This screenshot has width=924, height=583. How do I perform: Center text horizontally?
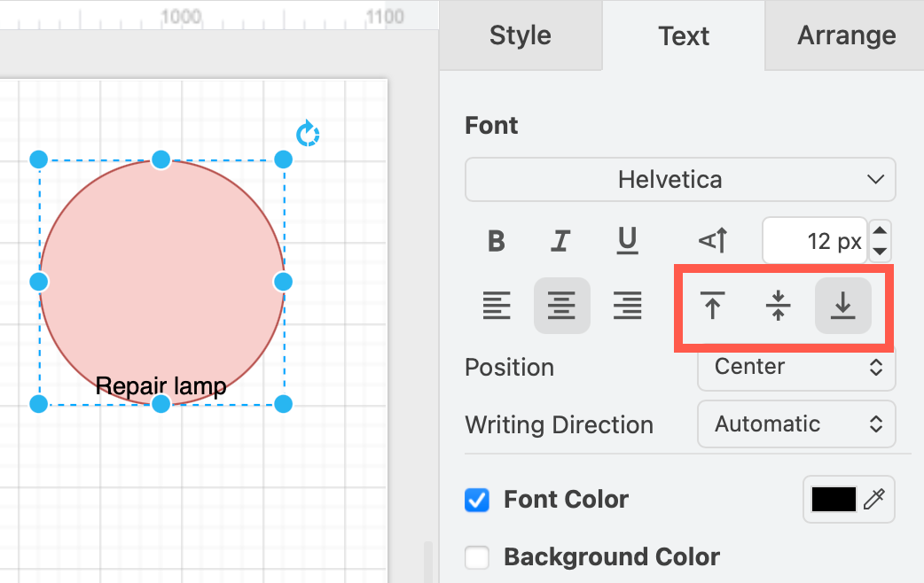click(561, 305)
